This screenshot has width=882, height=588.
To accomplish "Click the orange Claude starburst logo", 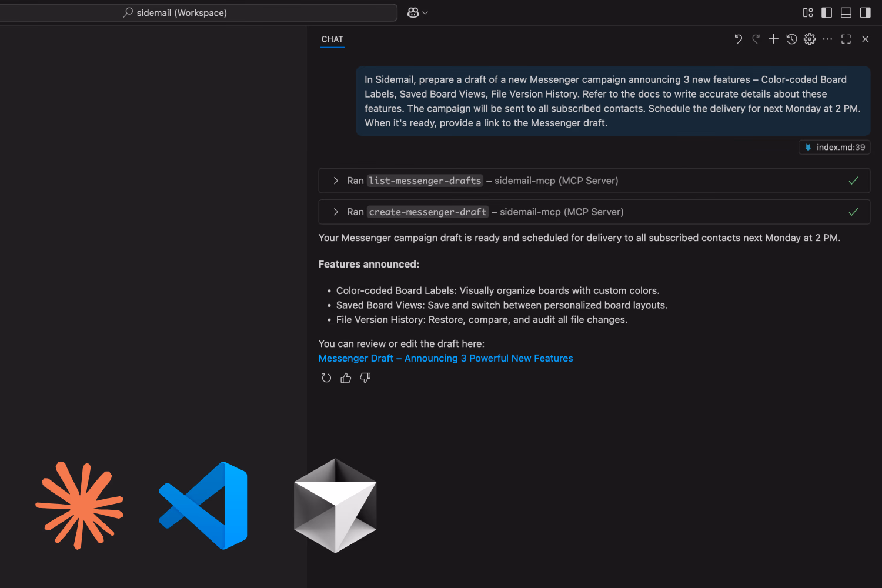I will (x=79, y=506).
